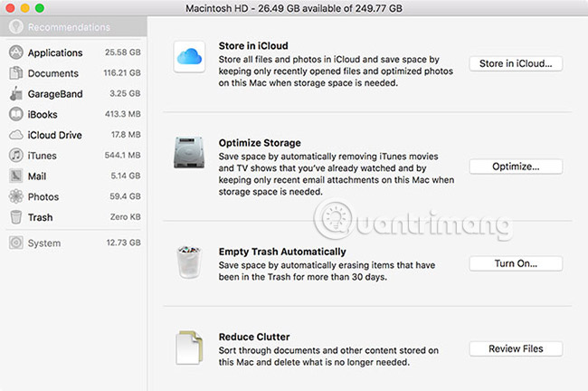Click the Review Files button
The image size is (588, 391).
click(x=516, y=348)
